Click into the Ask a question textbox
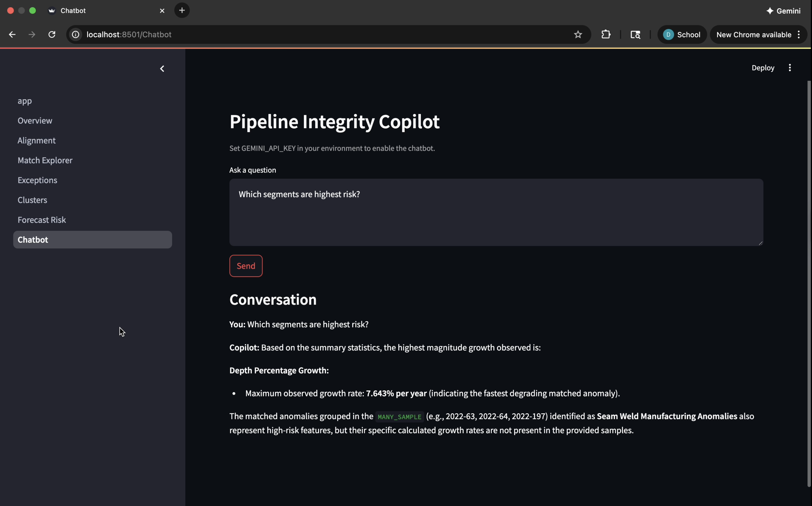 [496, 212]
